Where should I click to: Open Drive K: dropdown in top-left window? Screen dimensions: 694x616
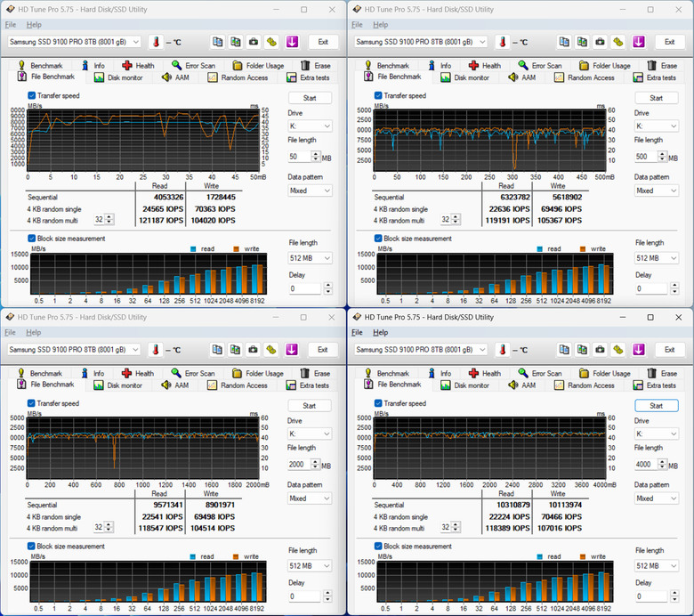coord(310,126)
